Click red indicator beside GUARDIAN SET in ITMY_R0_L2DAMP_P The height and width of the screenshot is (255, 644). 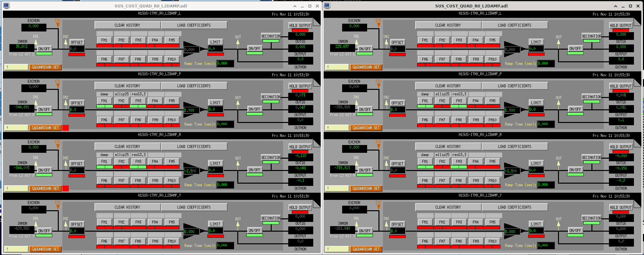point(66,128)
